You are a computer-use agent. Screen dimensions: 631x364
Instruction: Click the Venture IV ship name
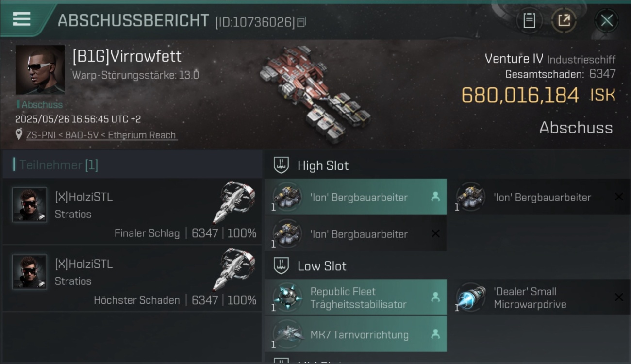tap(514, 59)
